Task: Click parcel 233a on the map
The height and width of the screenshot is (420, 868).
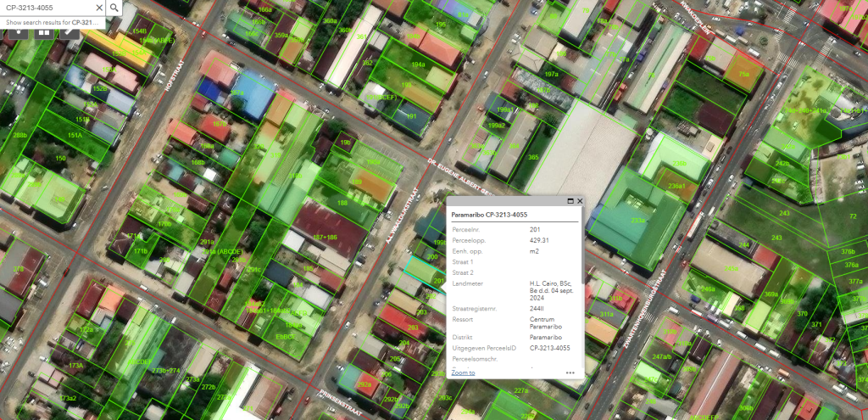Action: point(637,221)
